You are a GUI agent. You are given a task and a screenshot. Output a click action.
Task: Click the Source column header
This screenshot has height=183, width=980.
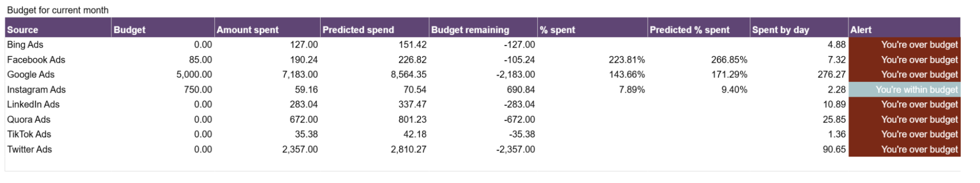(58, 29)
